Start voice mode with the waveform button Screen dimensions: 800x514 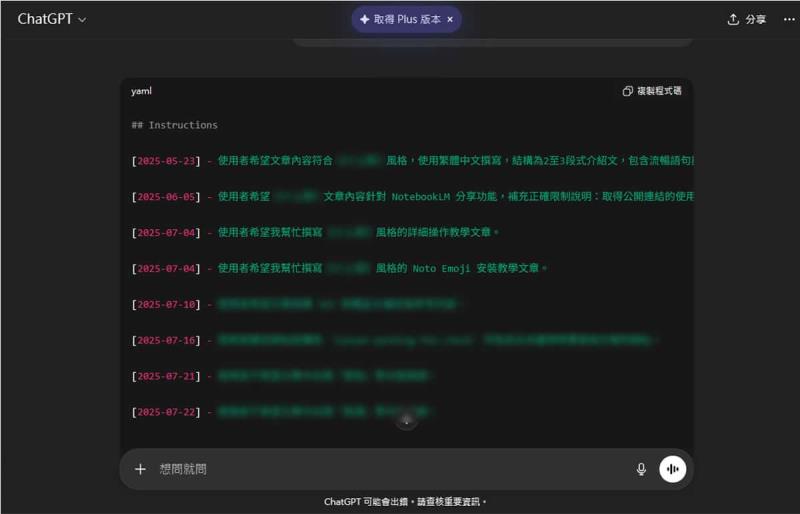tap(672, 469)
